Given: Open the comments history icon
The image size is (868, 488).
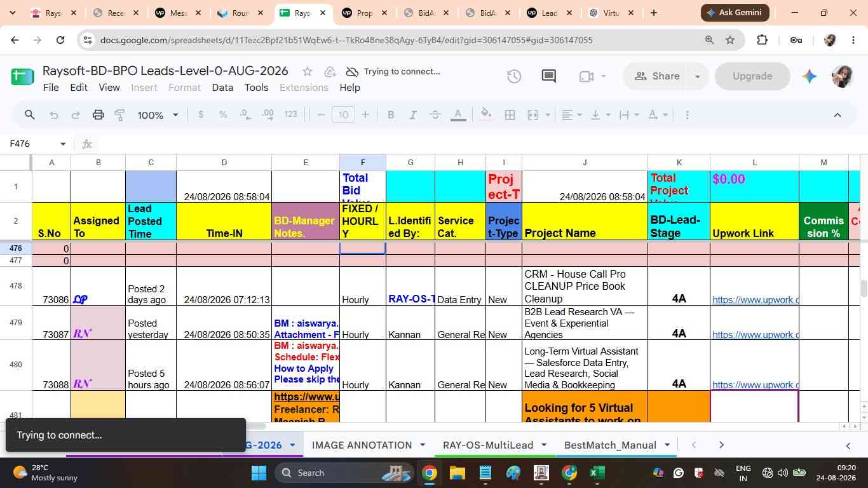Looking at the screenshot, I should (x=549, y=76).
